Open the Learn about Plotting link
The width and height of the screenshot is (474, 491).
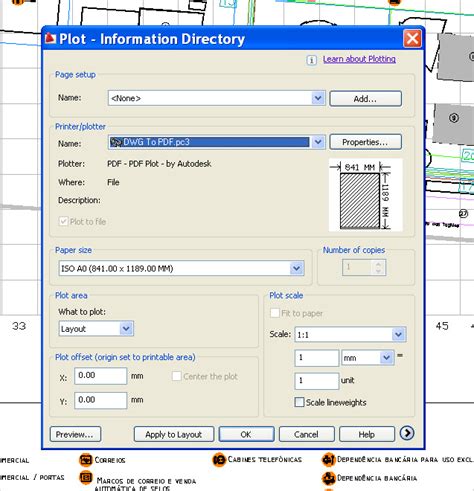359,59
